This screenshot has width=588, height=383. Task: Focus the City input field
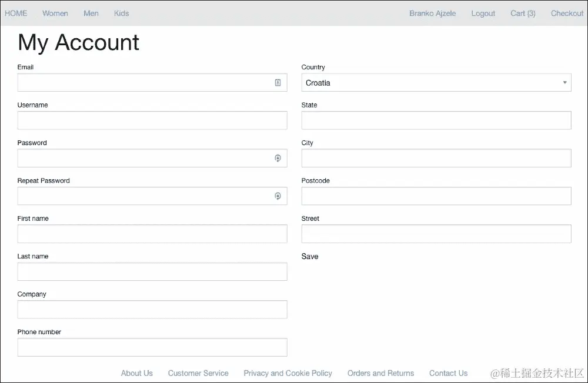pyautogui.click(x=436, y=158)
